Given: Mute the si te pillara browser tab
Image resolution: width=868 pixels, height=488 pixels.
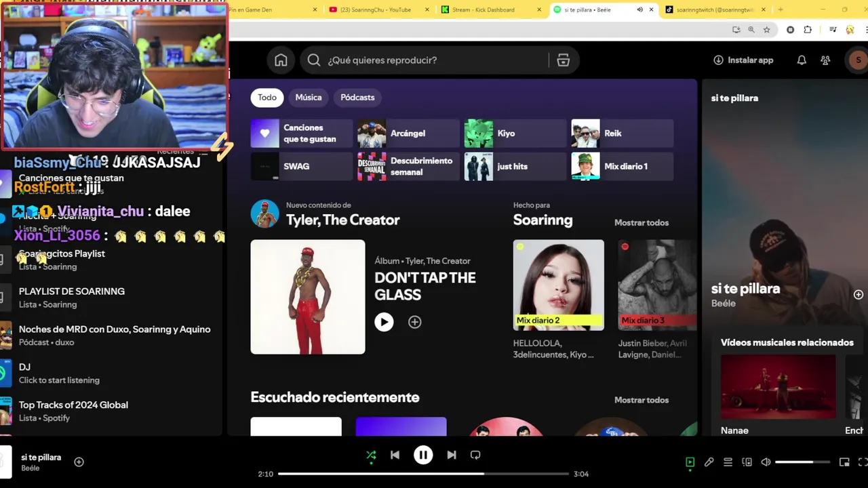Looking at the screenshot, I should (639, 9).
